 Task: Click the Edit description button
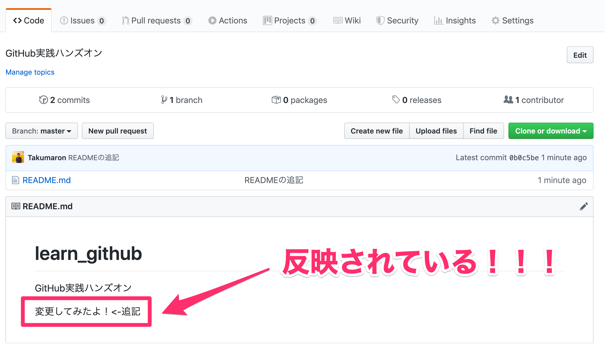coord(580,55)
